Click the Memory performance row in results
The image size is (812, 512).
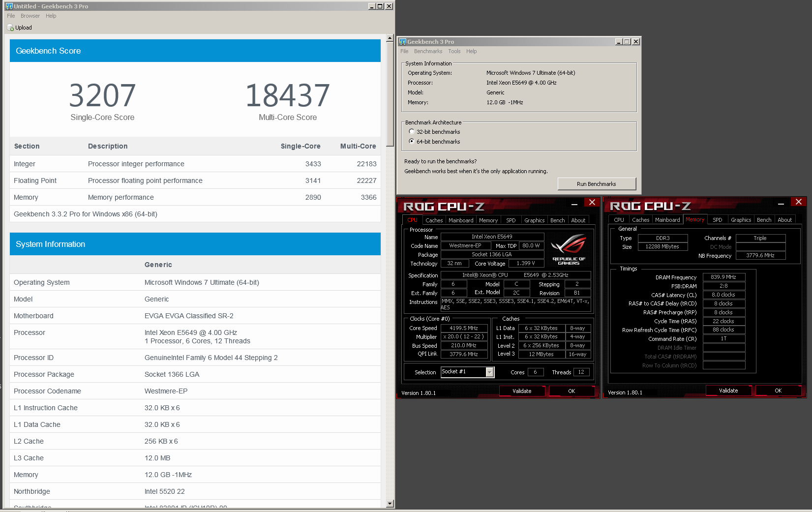pyautogui.click(x=195, y=197)
